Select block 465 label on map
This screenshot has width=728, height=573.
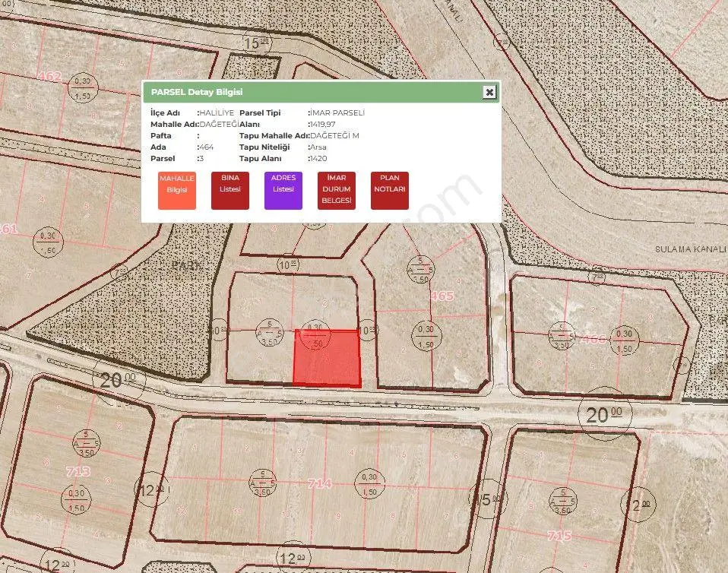442,296
